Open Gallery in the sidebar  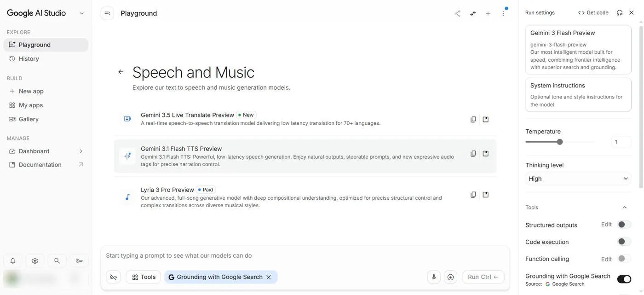46,119
